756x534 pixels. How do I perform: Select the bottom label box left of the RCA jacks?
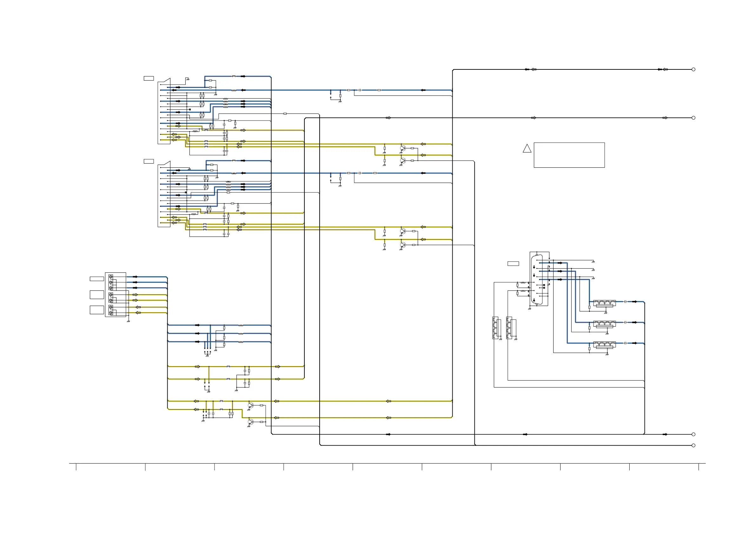click(97, 309)
